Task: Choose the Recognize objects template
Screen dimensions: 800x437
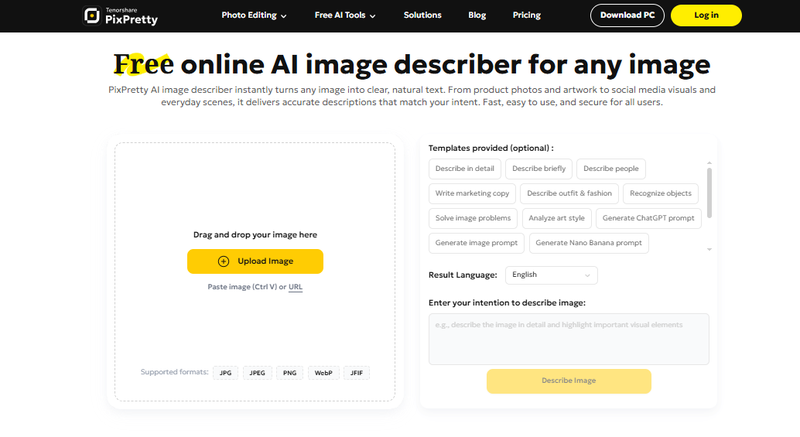Action: coord(662,193)
